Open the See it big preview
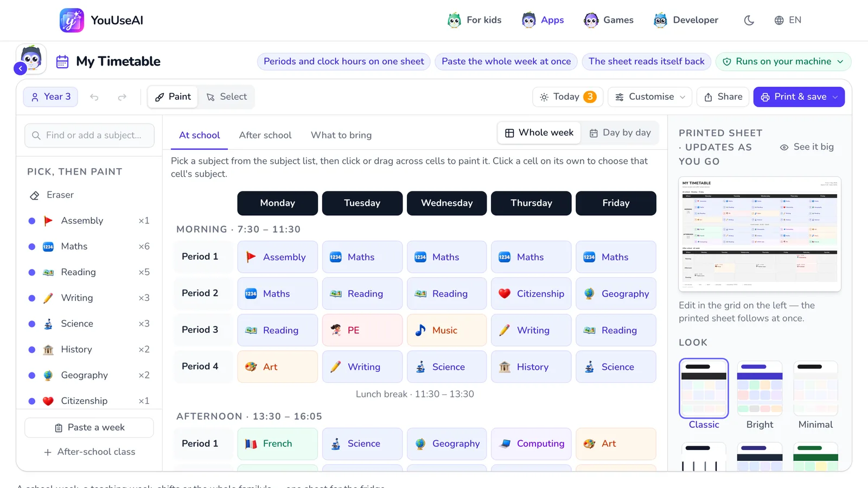The image size is (868, 488). point(807,147)
